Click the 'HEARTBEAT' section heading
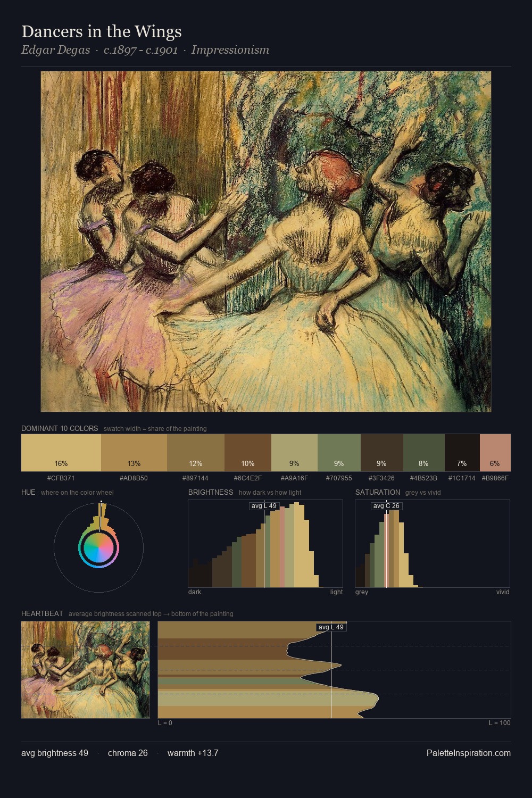The image size is (532, 798). 42,613
